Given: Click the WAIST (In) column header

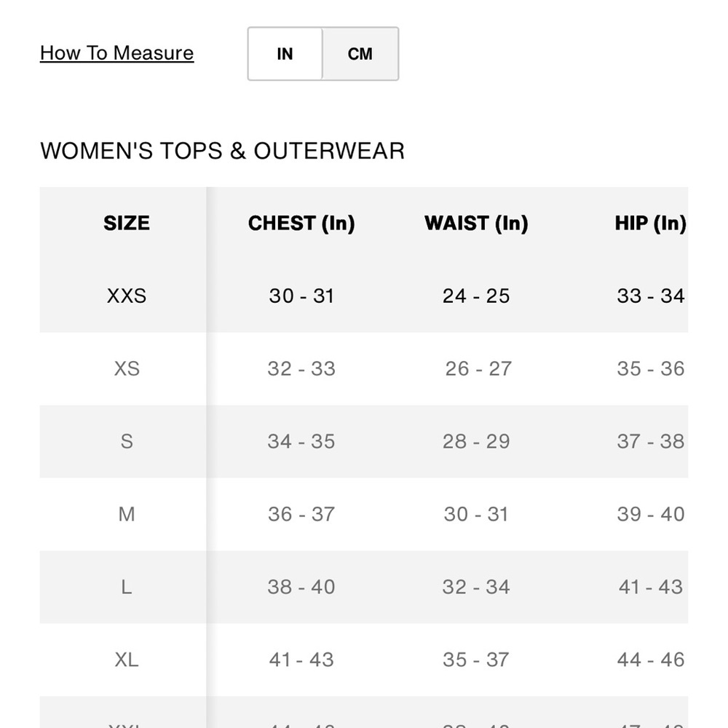Looking at the screenshot, I should [476, 223].
